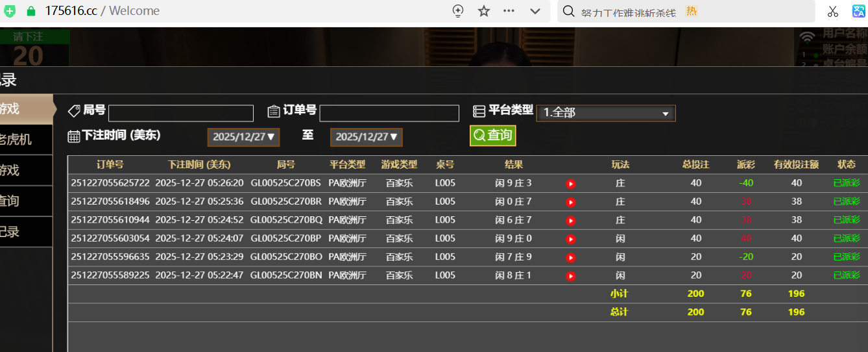The width and height of the screenshot is (868, 352).
Task: Click the 订单号 clipboard icon
Action: pos(274,111)
